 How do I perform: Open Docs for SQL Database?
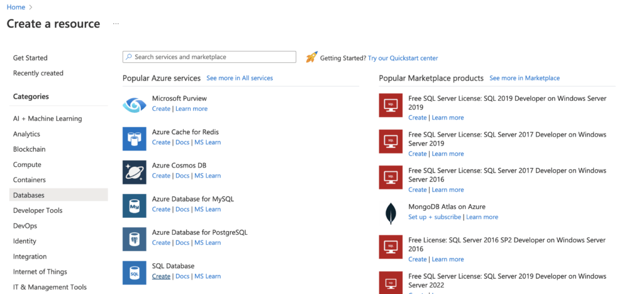point(182,276)
